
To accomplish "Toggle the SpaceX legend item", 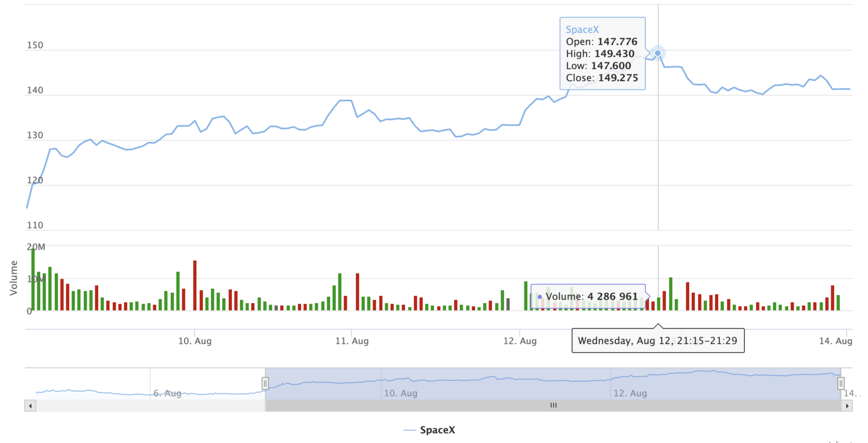I will 429,430.
